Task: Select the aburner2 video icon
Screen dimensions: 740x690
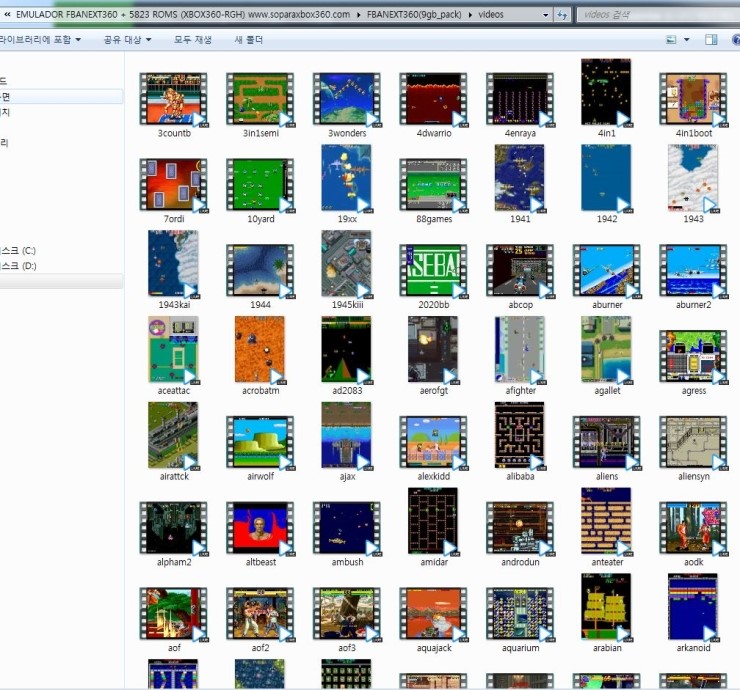Action: coord(693,271)
